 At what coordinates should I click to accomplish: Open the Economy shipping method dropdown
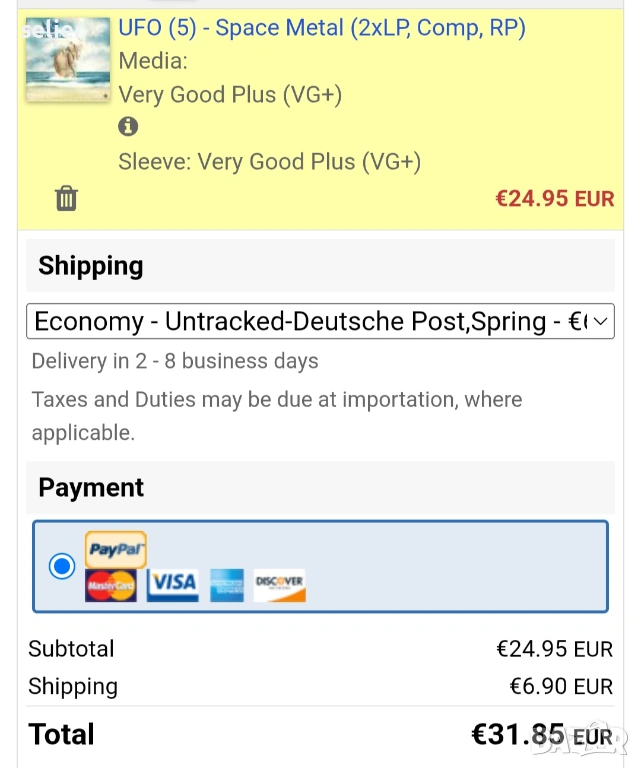pyautogui.click(x=310, y=322)
